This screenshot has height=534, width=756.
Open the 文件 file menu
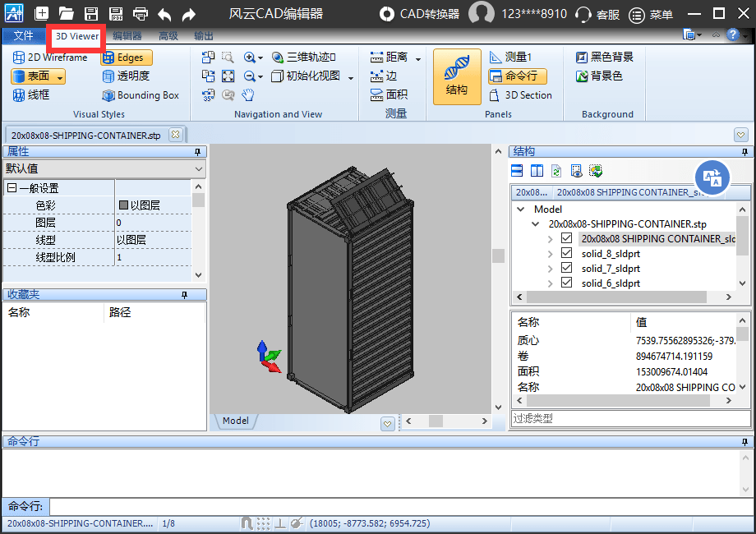click(x=23, y=35)
